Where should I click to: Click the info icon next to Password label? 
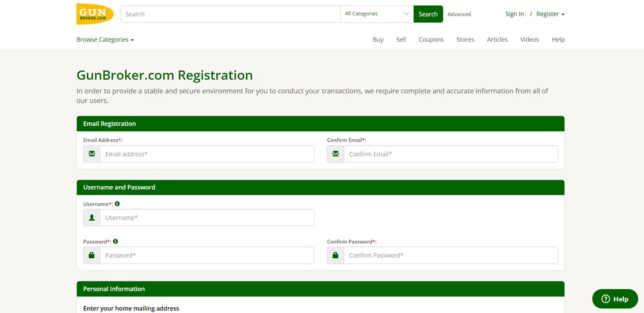(x=115, y=242)
